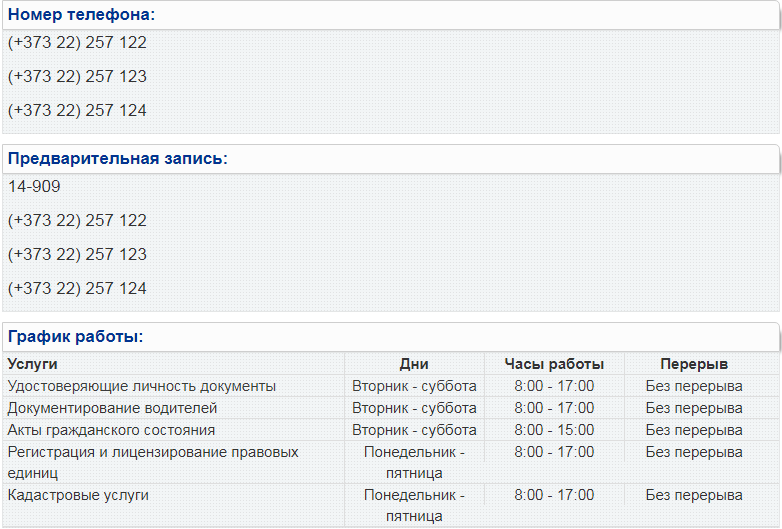
Task: Select 'Регистрация и лицензирование правовых единиц' row
Action: click(x=391, y=462)
